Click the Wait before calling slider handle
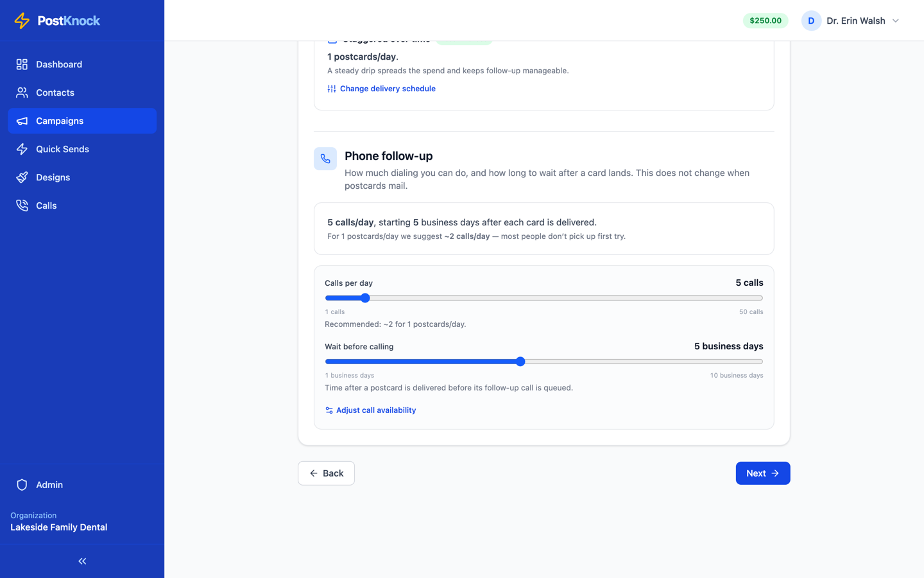The width and height of the screenshot is (924, 578). 520,362
